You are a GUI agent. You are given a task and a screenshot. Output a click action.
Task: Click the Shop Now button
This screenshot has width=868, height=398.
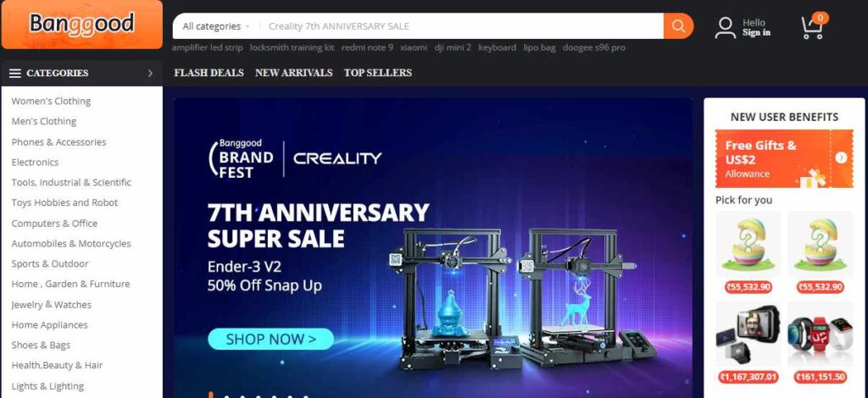pos(270,339)
